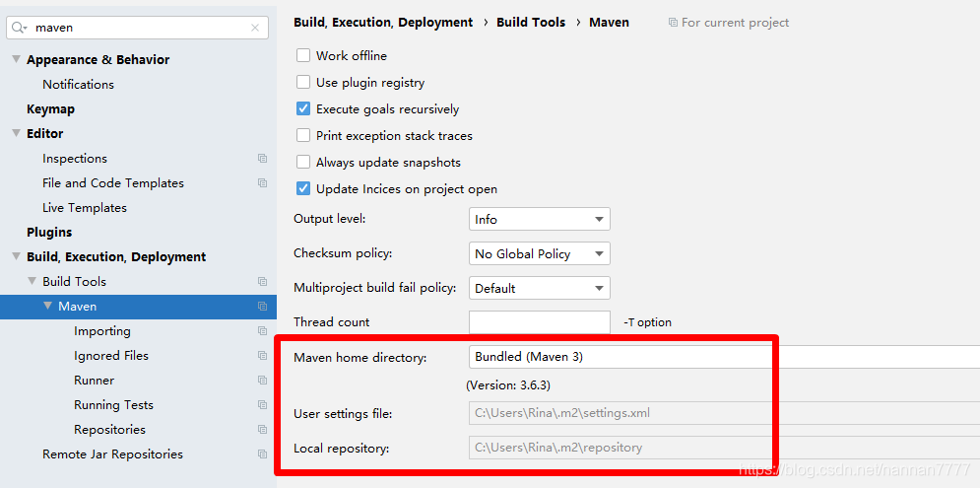
Task: Open the Checksum policy dropdown
Action: pyautogui.click(x=540, y=253)
